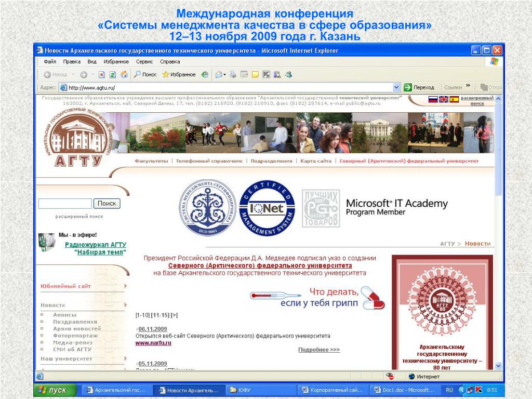This screenshot has height=399, width=532.
Task: Select the Russian flag language icon
Action: tap(433, 99)
